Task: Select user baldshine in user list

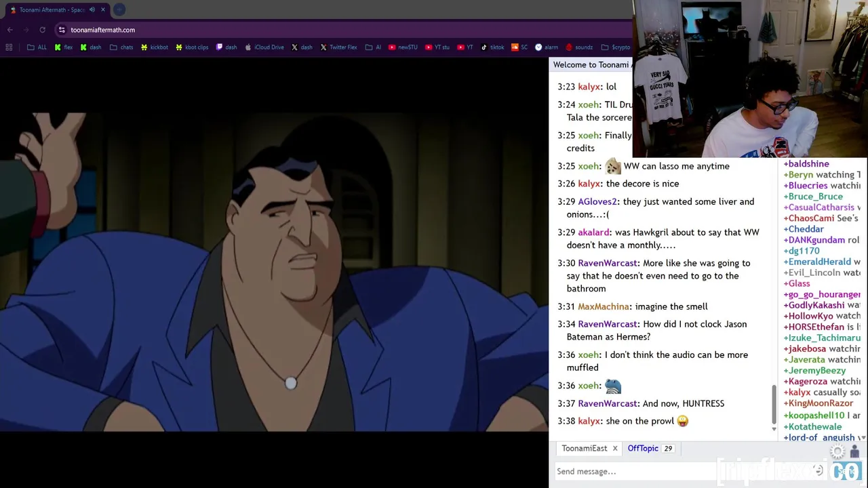Action: click(x=806, y=163)
